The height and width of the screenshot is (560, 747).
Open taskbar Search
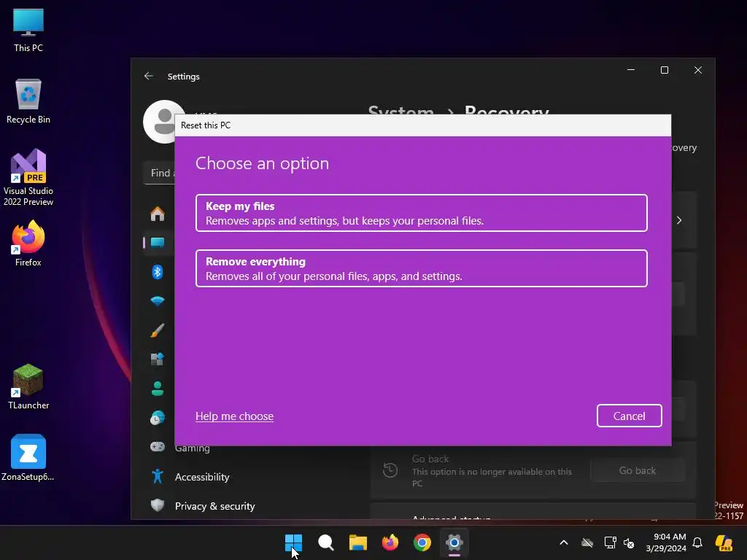point(326,542)
